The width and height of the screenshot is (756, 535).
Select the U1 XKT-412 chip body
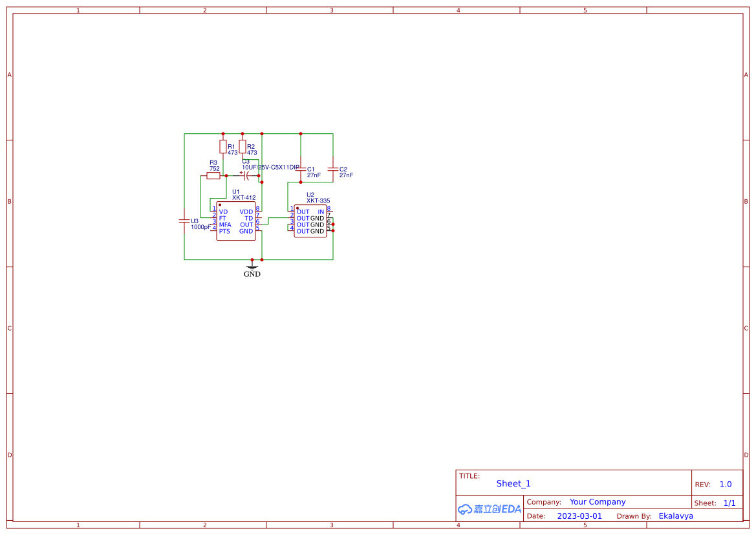click(237, 221)
